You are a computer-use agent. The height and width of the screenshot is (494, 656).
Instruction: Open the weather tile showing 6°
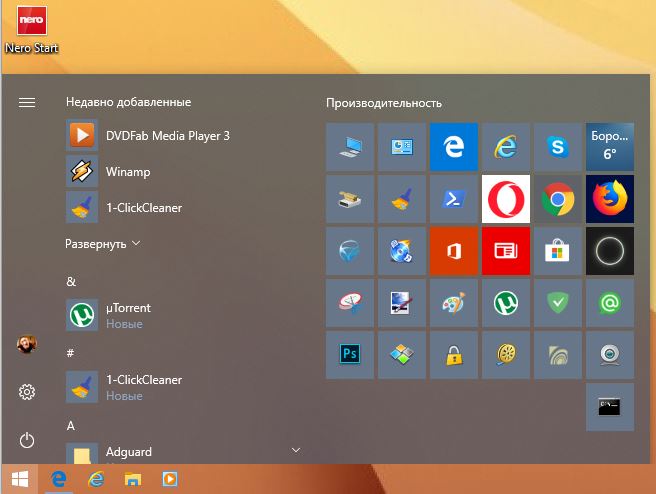pyautogui.click(x=610, y=147)
